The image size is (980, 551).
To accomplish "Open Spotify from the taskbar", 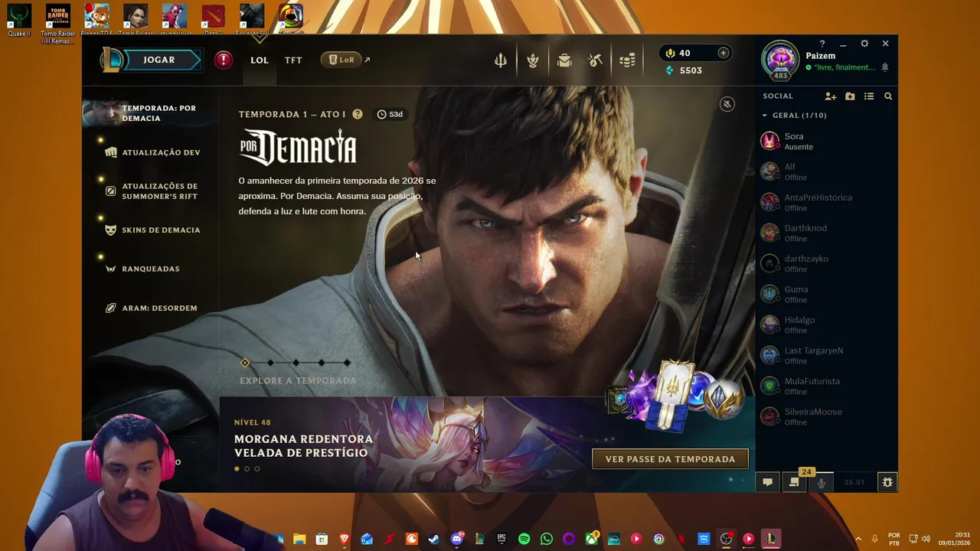I will pos(524,539).
